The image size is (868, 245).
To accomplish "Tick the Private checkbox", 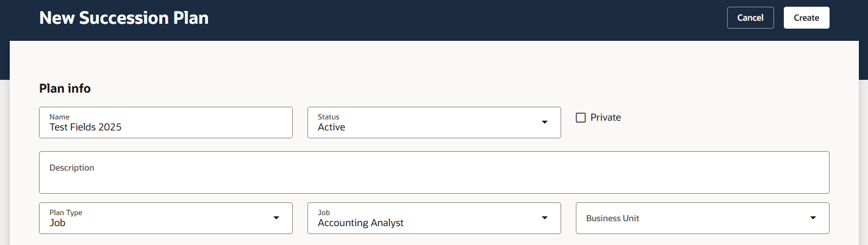I will (581, 117).
